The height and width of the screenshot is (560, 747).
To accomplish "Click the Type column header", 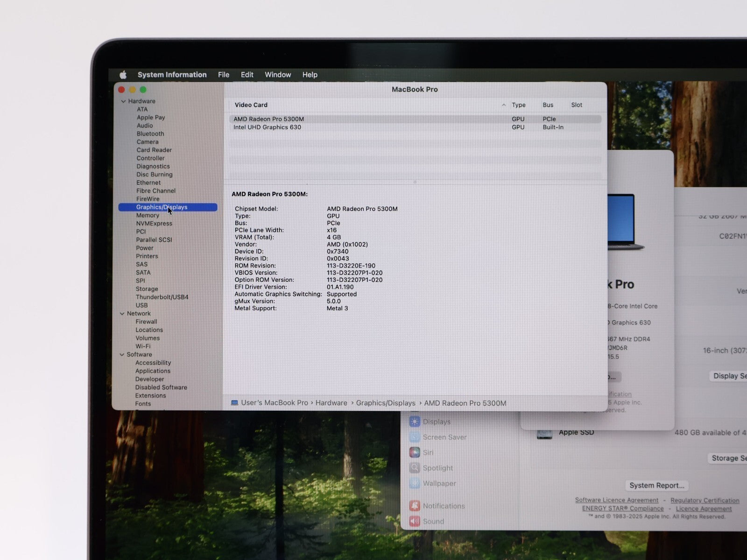I will (x=519, y=105).
